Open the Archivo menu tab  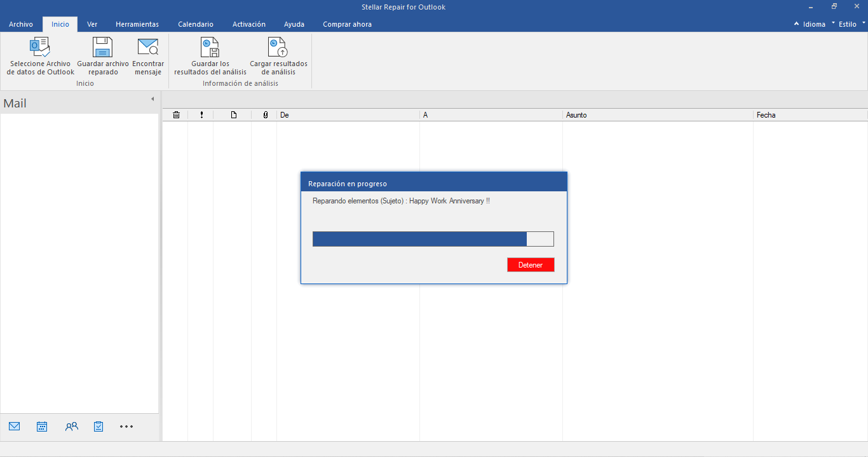point(21,24)
